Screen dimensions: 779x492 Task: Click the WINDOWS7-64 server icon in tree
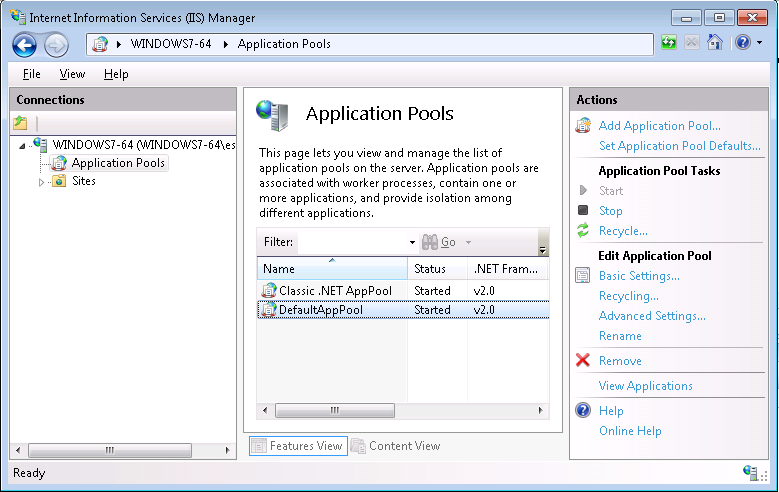(40, 144)
